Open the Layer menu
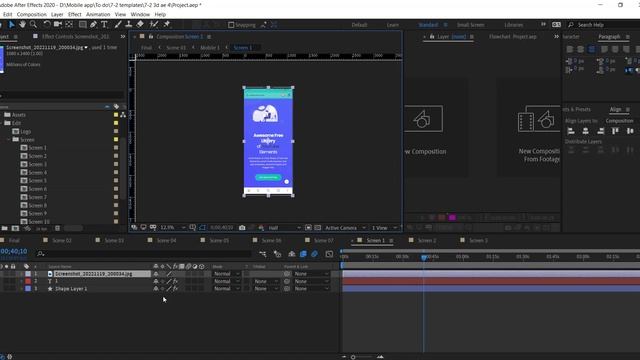The image size is (640, 360). click(x=57, y=14)
